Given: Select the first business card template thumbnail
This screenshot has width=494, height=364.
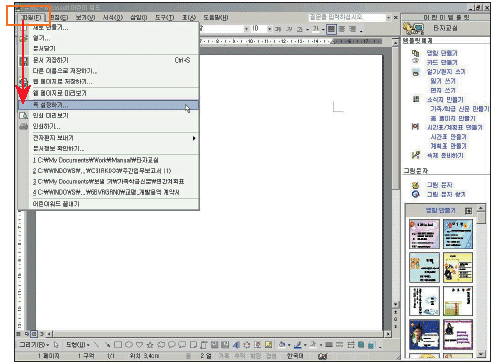Looking at the screenshot, I should coord(424,234).
